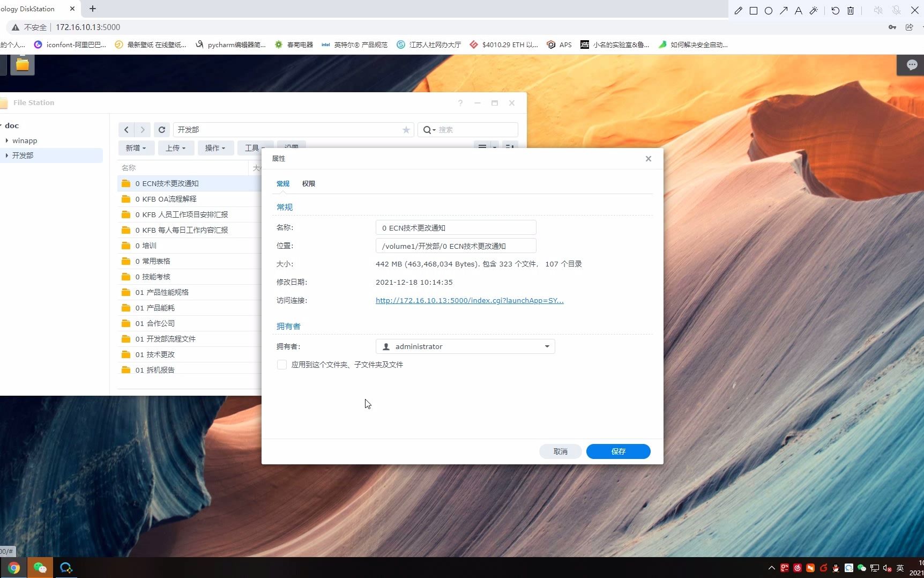The width and height of the screenshot is (924, 578).
Task: Go forward in File Station navigation
Action: (x=142, y=130)
